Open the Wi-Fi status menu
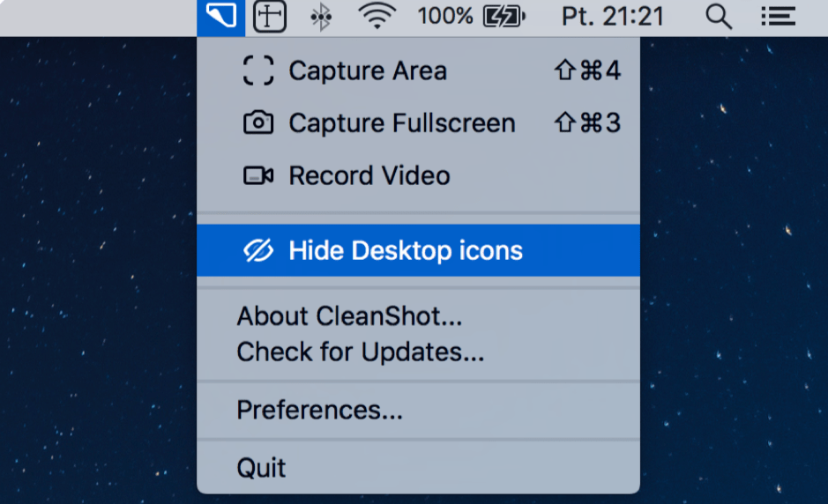This screenshot has width=828, height=504. (x=377, y=16)
